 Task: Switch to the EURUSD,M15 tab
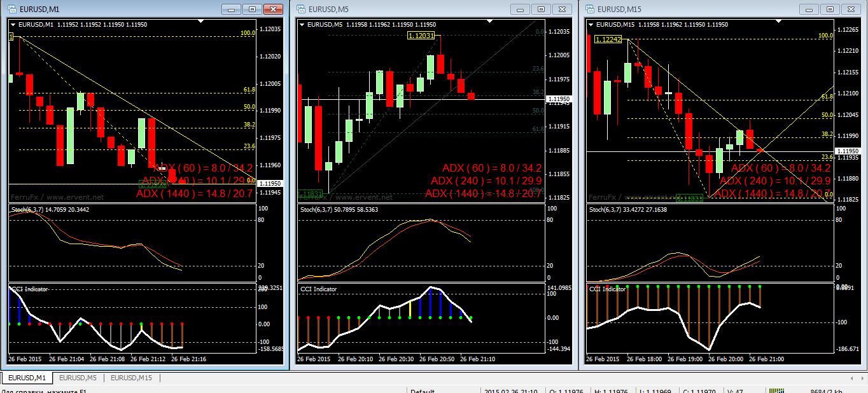pyautogui.click(x=131, y=378)
